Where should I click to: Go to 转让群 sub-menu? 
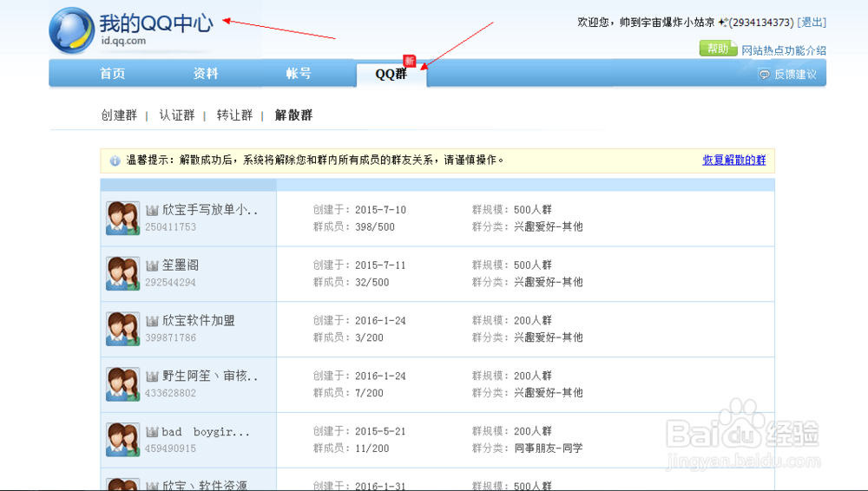(x=234, y=115)
